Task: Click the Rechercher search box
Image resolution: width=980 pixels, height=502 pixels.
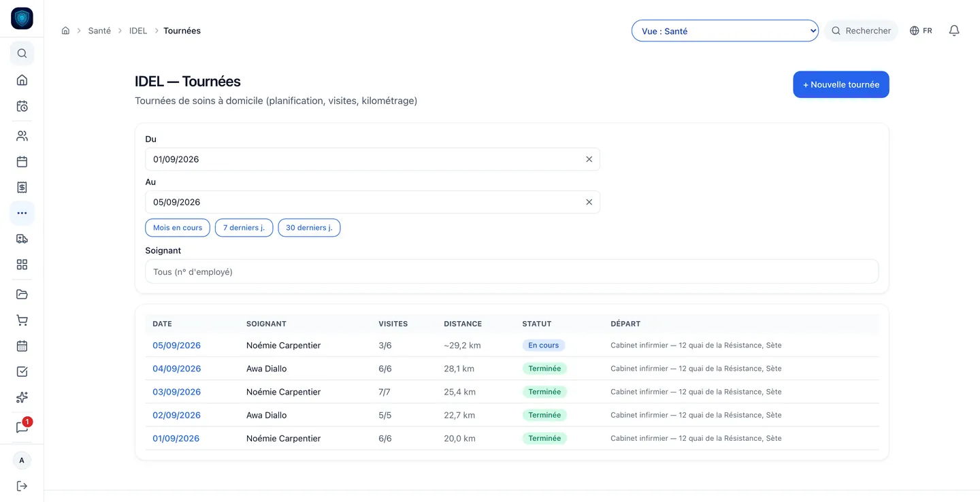Action: pos(861,31)
